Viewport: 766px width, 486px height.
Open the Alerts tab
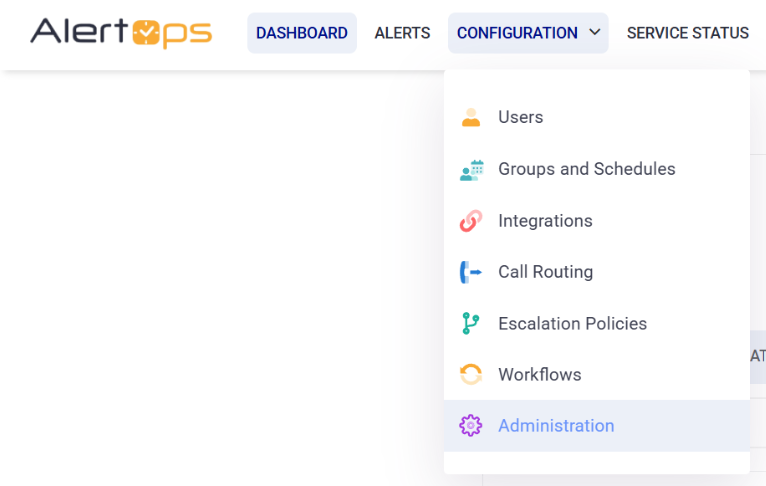tap(402, 33)
